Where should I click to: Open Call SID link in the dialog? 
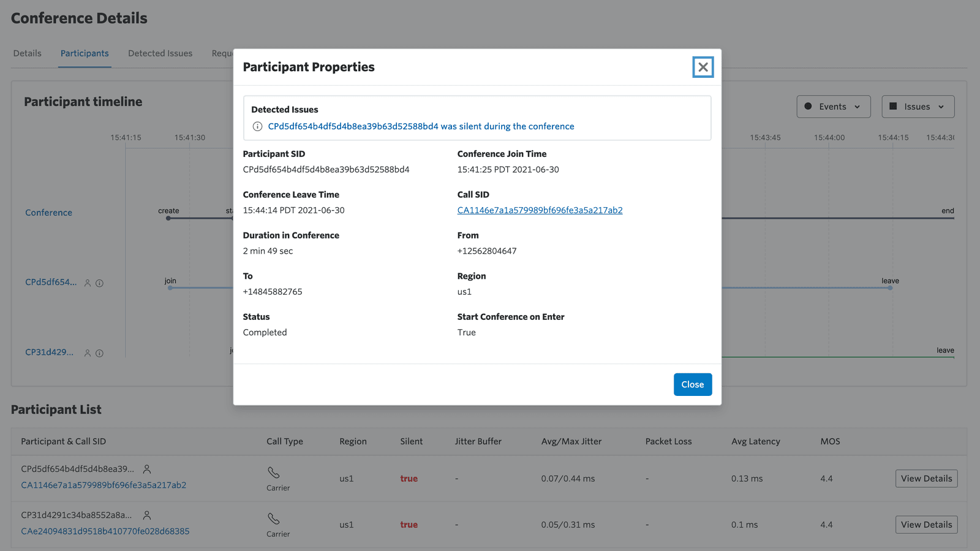539,210
